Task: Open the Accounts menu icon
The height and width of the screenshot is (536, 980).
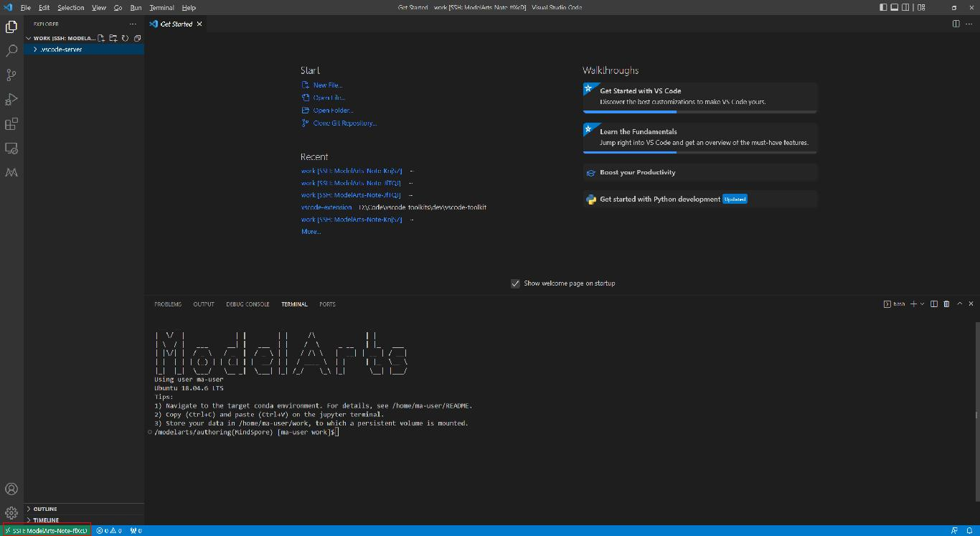Action: click(11, 489)
